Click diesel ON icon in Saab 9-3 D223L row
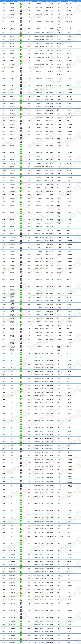Viewport: 81px width, 644px height. 21,489
